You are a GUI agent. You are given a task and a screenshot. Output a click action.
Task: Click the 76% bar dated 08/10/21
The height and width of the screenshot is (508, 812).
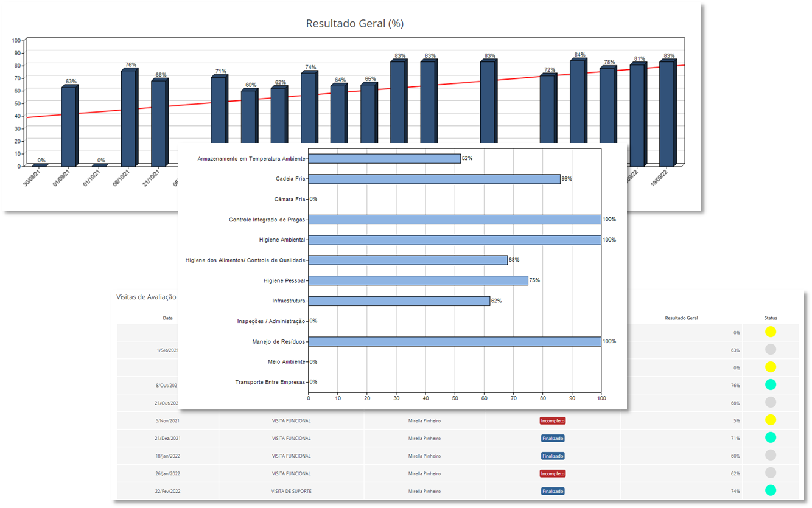(x=129, y=118)
